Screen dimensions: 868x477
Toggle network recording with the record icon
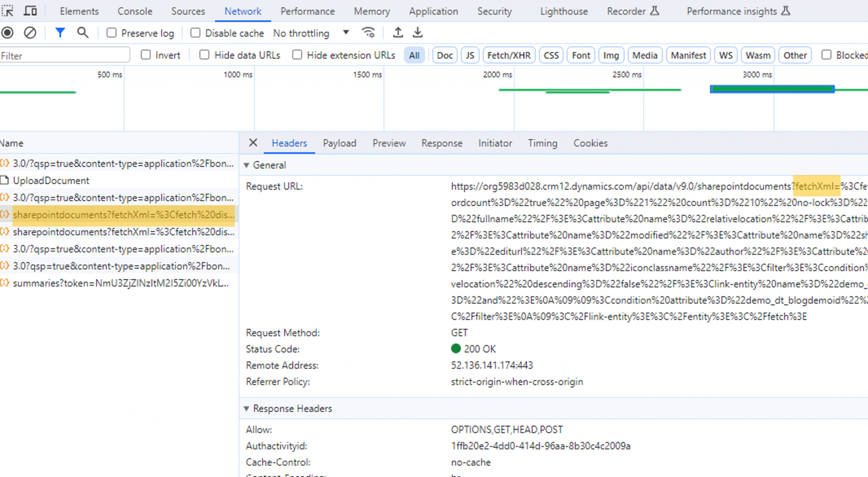click(x=7, y=33)
